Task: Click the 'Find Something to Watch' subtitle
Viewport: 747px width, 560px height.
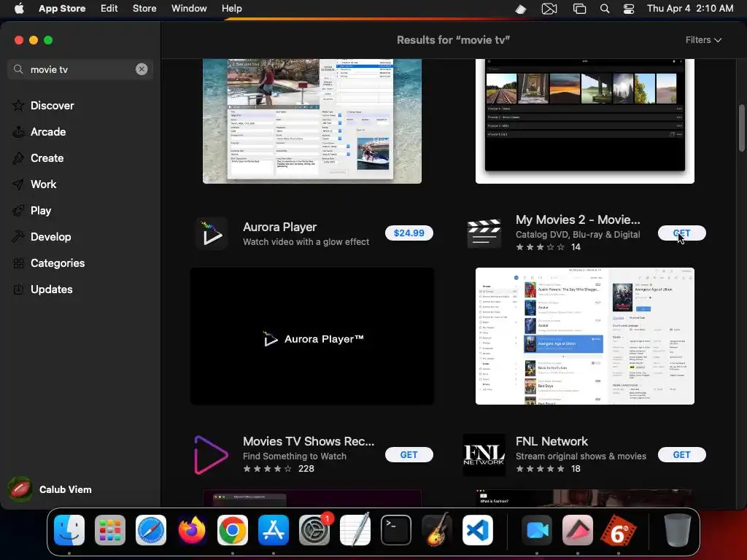Action: [x=295, y=456]
